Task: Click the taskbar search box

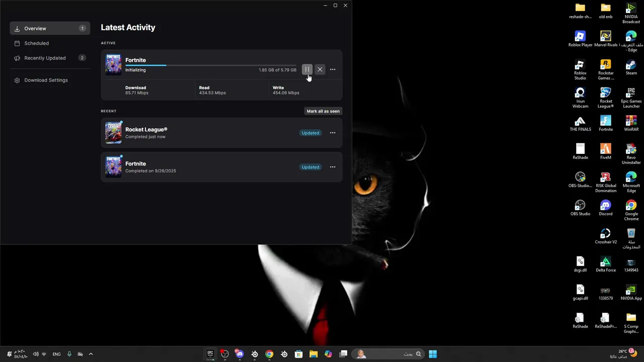Action: tap(387, 354)
